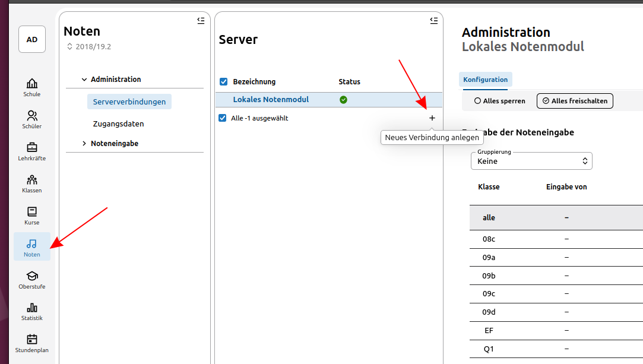Open the Schüler section icon
Screen dimensions: 643x364
coord(32,119)
